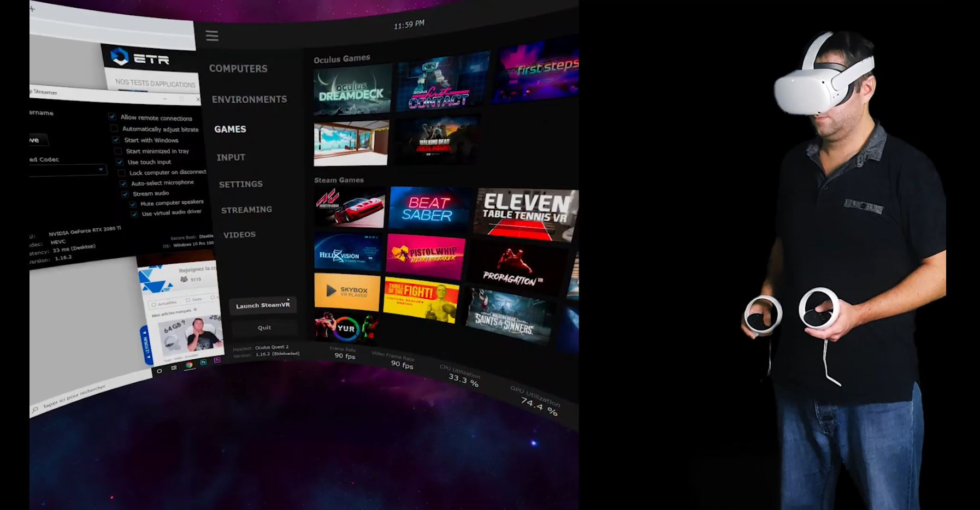
Task: Click NVIDIA GeForce RTX 2080 Ti text
Action: coord(85,231)
